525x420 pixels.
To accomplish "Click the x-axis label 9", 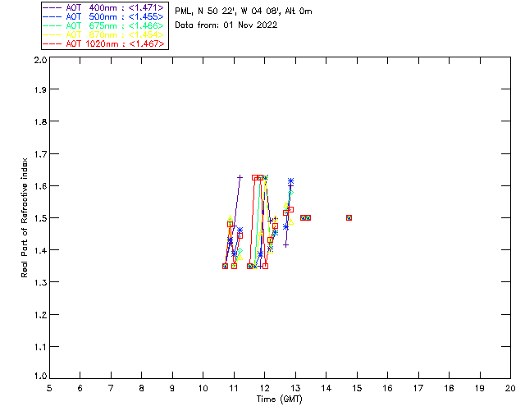I will tap(172, 388).
